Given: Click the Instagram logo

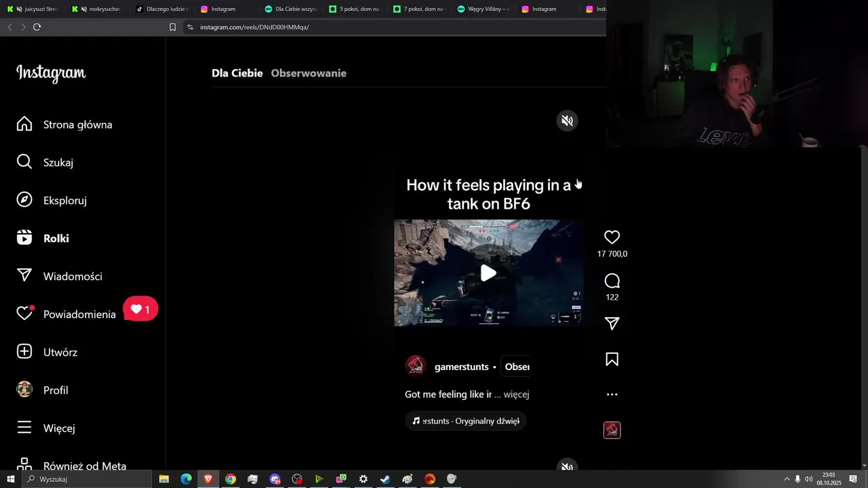Looking at the screenshot, I should pos(51,73).
